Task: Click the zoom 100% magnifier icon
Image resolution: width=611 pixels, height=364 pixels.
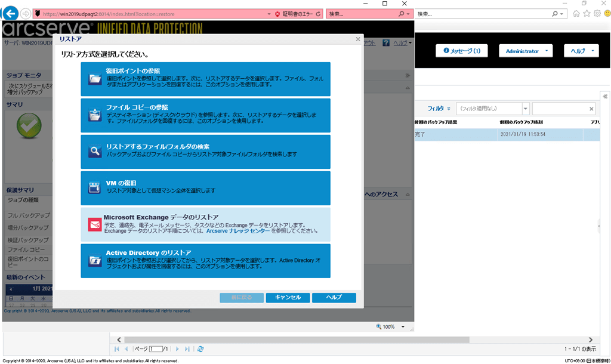Action: (x=379, y=326)
